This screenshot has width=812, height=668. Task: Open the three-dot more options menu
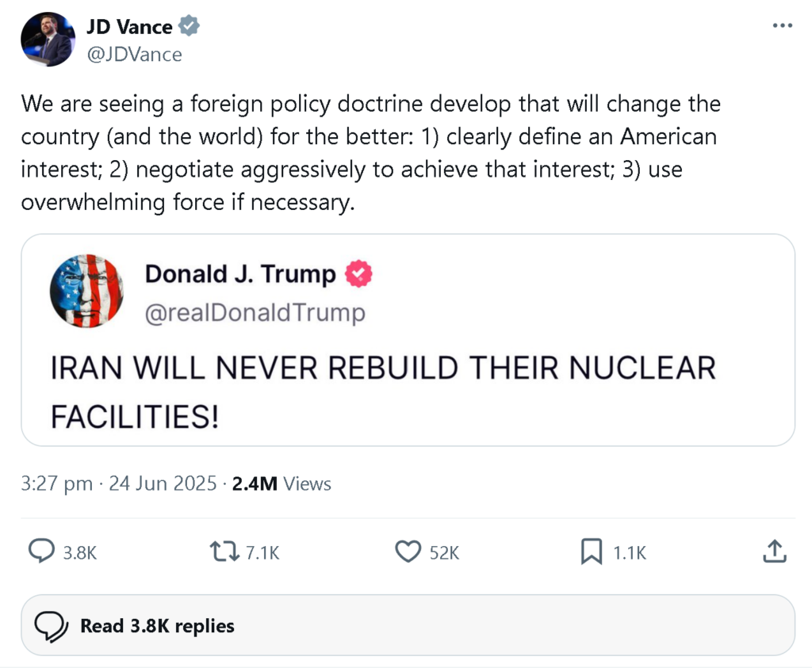[x=782, y=26]
